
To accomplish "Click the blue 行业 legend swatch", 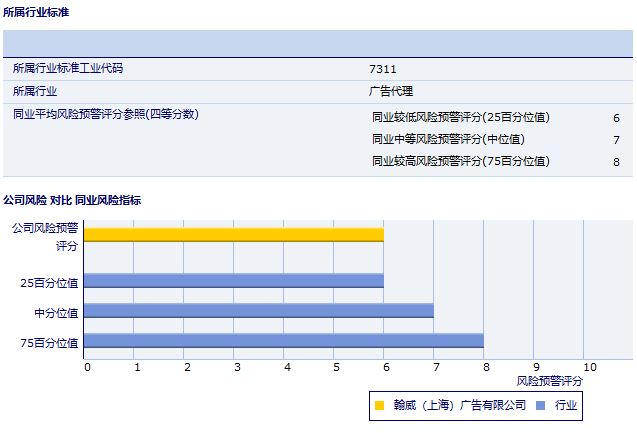I will click(540, 405).
